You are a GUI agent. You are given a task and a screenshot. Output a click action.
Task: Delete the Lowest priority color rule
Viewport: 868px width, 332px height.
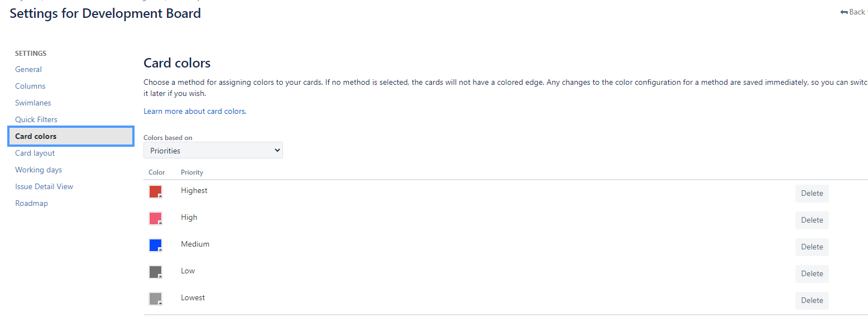812,300
